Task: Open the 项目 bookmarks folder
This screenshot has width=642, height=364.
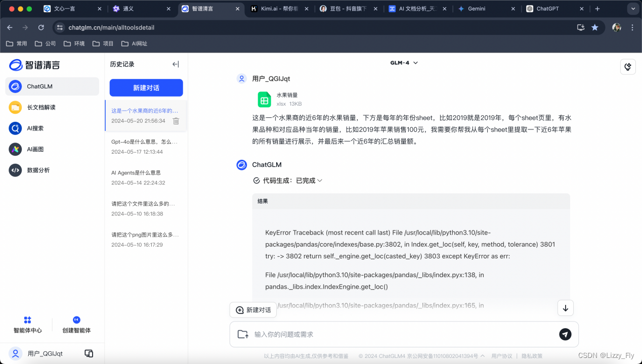Action: point(103,43)
